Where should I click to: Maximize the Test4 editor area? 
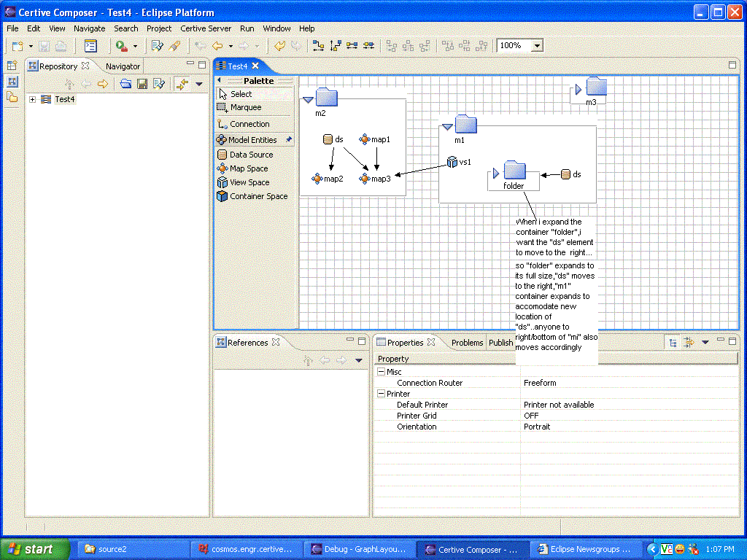pyautogui.click(x=732, y=64)
